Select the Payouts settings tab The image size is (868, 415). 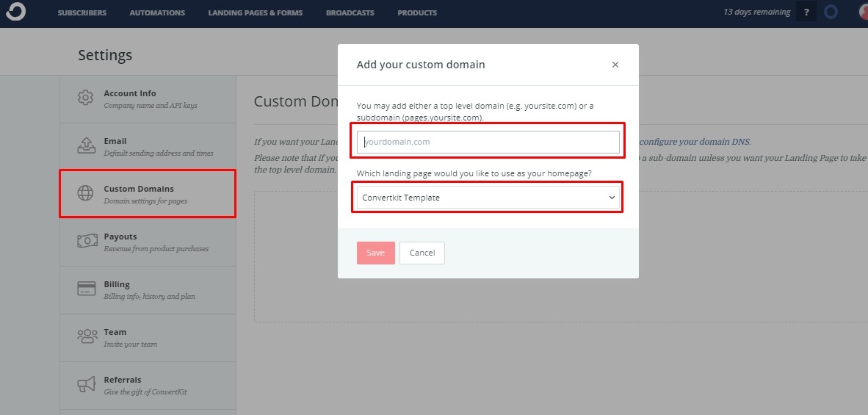point(148,242)
